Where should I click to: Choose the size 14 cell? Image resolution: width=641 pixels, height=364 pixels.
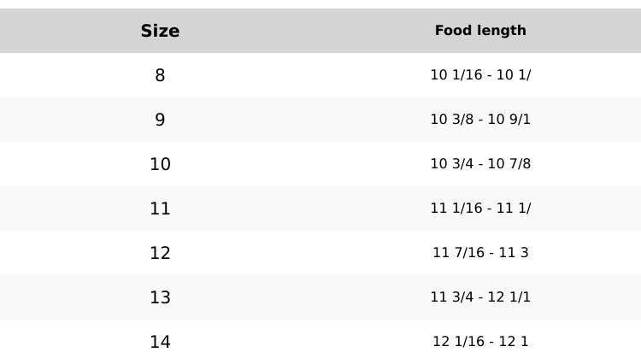point(160,342)
